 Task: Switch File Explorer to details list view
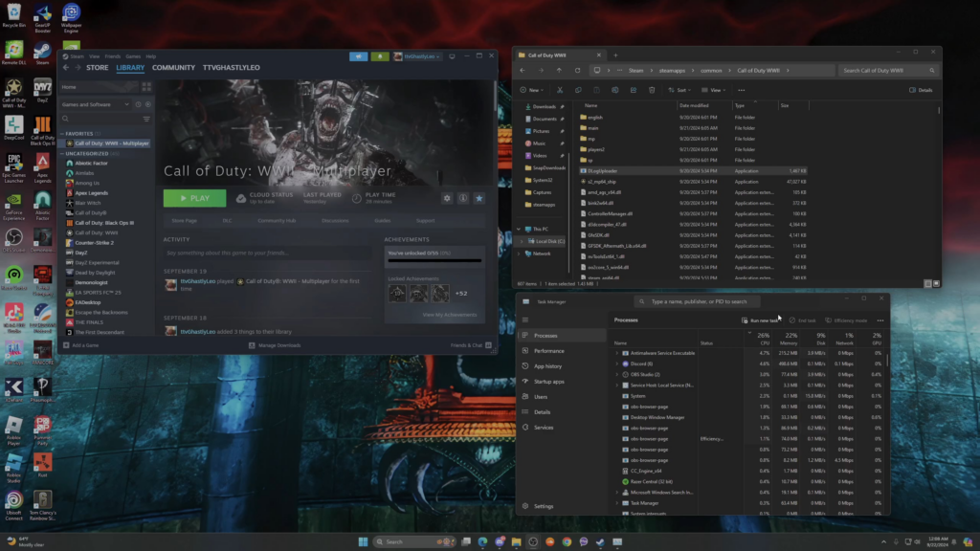tap(927, 283)
